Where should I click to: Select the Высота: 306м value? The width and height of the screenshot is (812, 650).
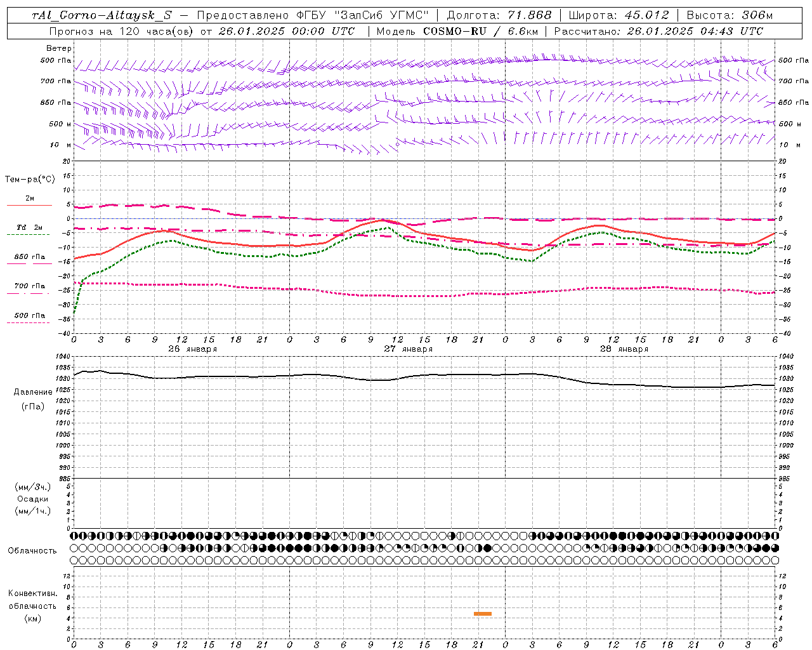pyautogui.click(x=730, y=16)
